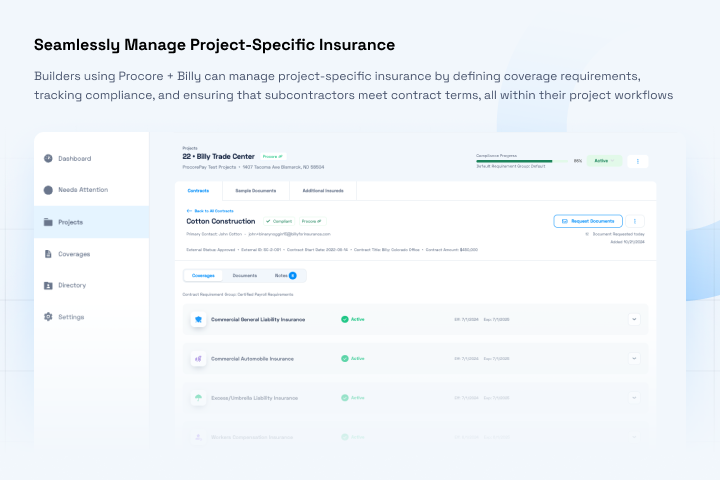The width and height of the screenshot is (720, 480).
Task: Click the Document Requested today text
Action: 618,234
